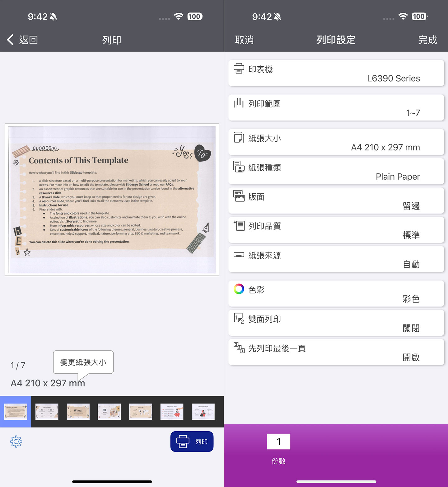This screenshot has height=487, width=448.
Task: Tap the 1 / 7 page counter
Action: click(x=18, y=365)
